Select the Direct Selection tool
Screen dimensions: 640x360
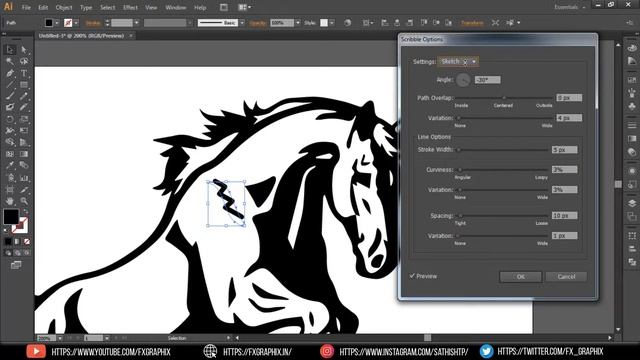24,49
